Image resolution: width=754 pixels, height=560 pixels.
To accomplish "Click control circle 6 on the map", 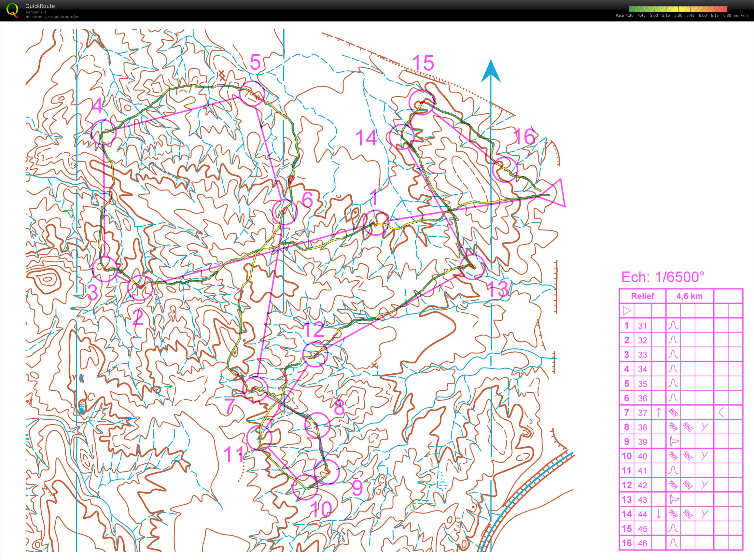I will pos(285,212).
